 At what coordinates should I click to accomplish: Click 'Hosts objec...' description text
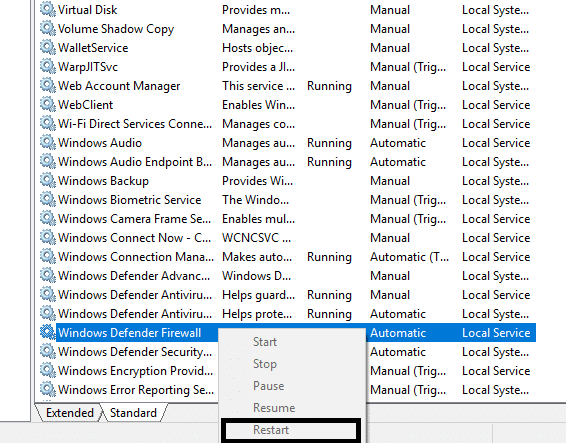click(x=258, y=48)
